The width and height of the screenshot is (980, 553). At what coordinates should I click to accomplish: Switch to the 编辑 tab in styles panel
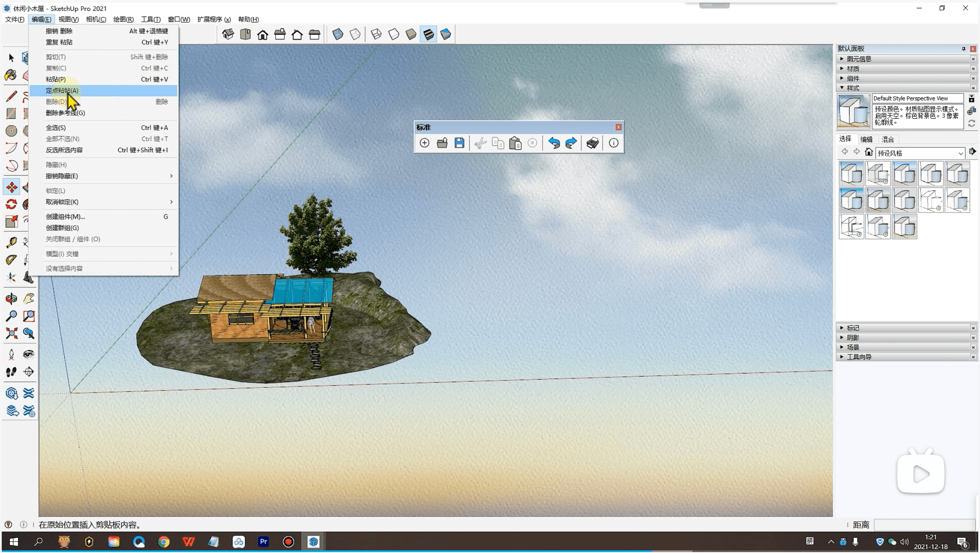(x=866, y=139)
